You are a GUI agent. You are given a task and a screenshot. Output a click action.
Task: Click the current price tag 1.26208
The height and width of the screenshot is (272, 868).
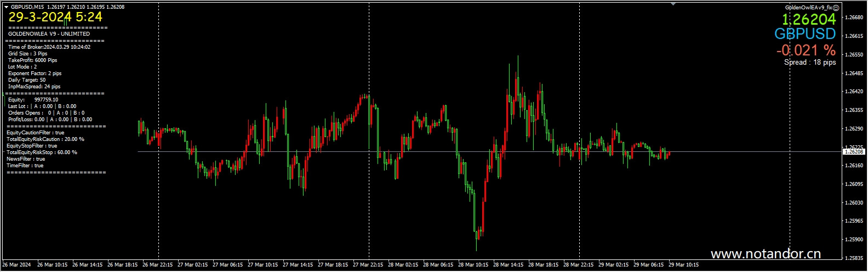click(854, 151)
